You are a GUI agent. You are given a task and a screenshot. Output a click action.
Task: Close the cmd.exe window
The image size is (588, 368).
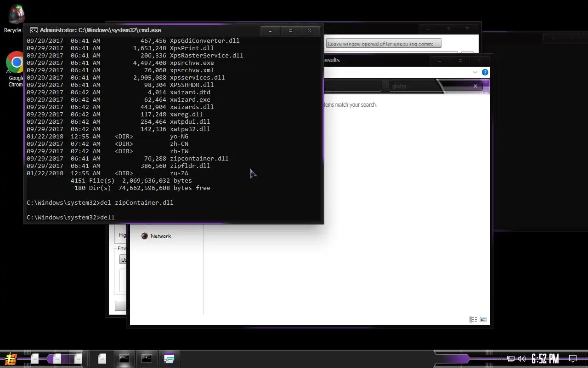pos(309,31)
